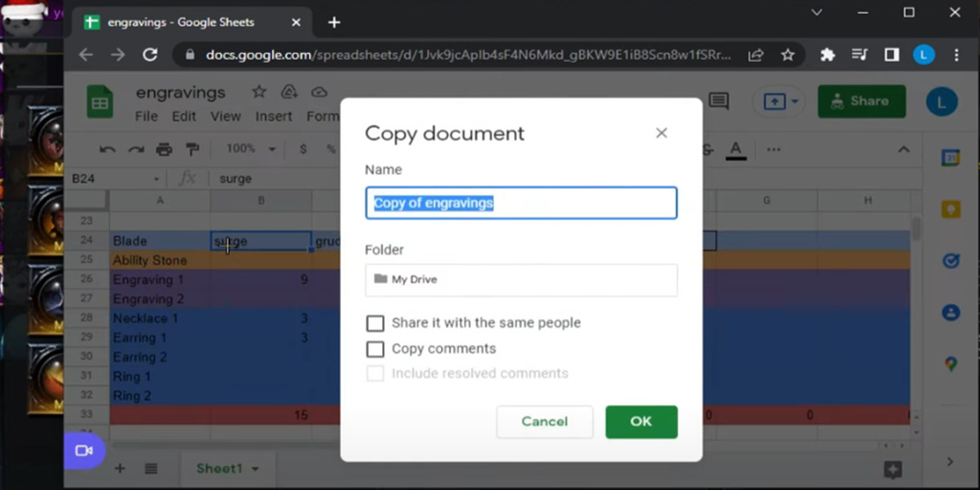Confirm the copy with OK
This screenshot has height=490, width=980.
(641, 421)
